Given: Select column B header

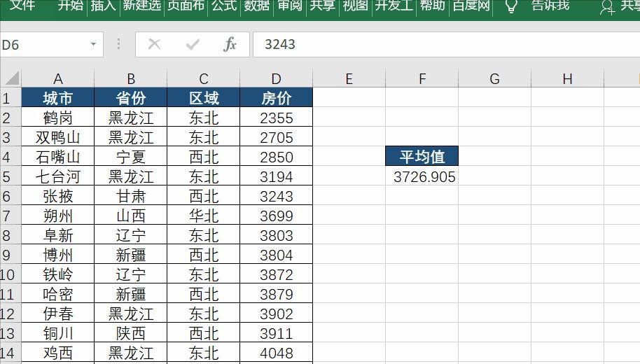Looking at the screenshot, I should 131,78.
